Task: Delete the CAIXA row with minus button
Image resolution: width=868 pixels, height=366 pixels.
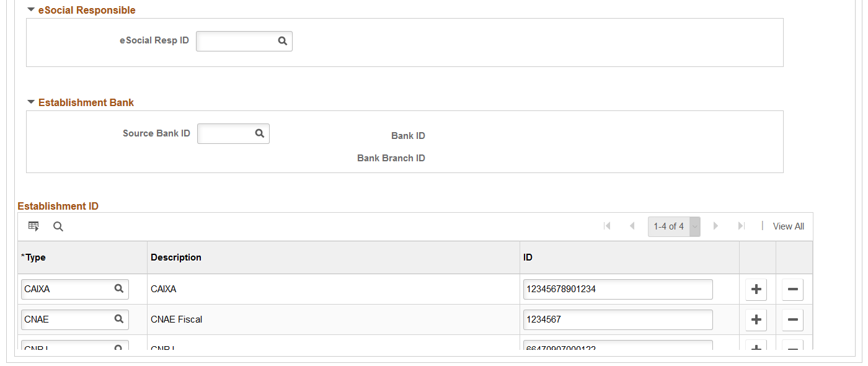Action: (792, 289)
